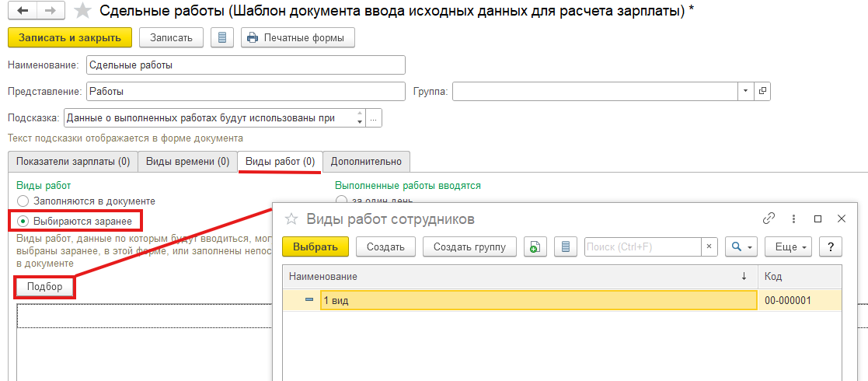
Task: Clear the search field with the x button
Action: (x=709, y=246)
